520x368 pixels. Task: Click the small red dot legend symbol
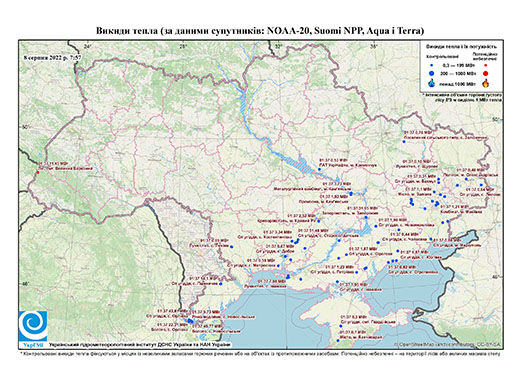(485, 66)
